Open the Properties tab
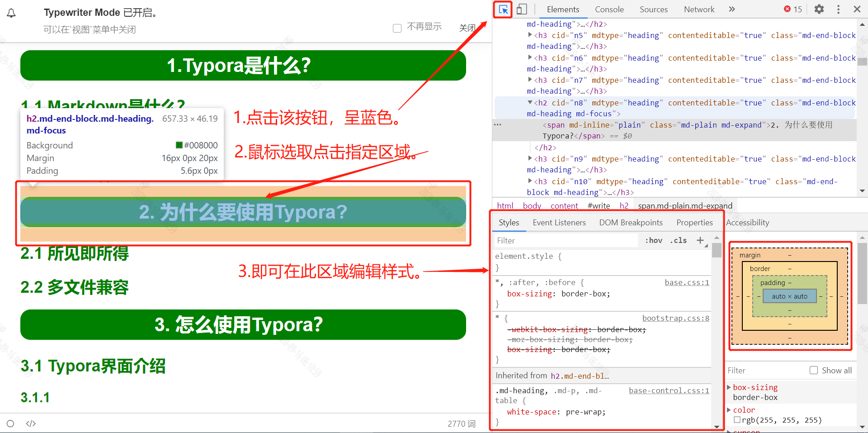This screenshot has height=433, width=868. 694,223
